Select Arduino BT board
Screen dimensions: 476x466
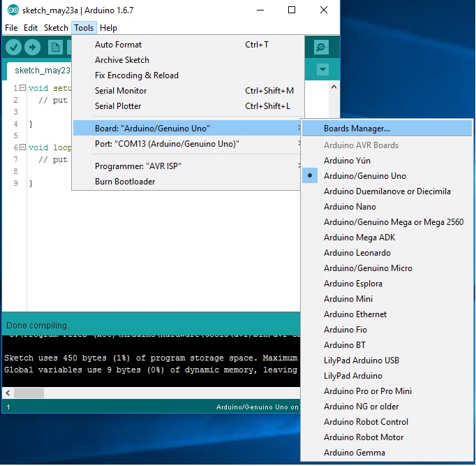[x=387, y=345]
